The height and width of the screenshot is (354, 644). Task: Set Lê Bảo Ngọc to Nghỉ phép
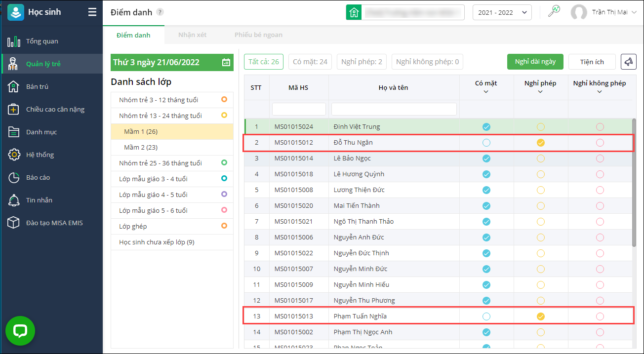[541, 158]
